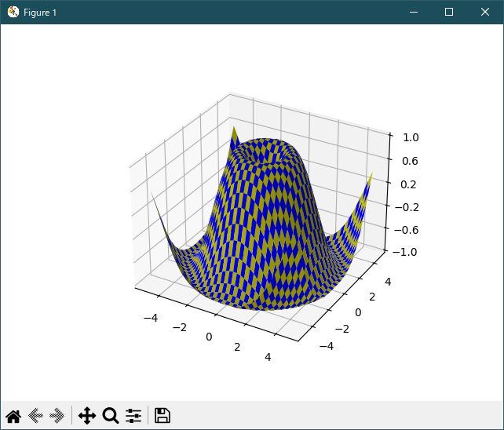Go back to the previous view
This screenshot has width=504, height=430.
[35, 416]
